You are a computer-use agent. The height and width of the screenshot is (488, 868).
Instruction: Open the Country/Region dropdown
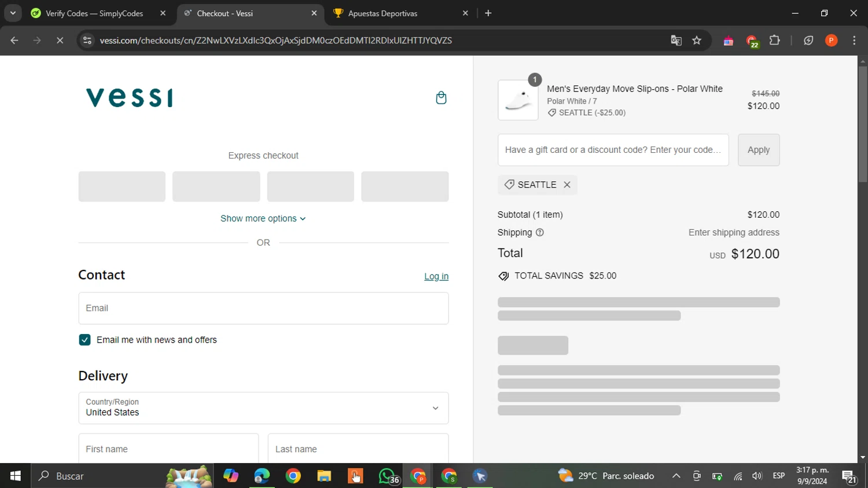(263, 408)
